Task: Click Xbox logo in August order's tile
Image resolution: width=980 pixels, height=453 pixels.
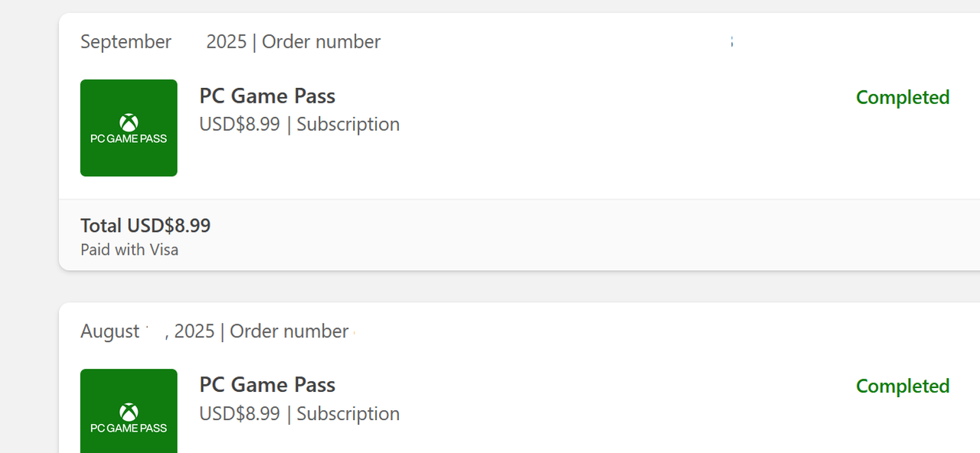Action: 129,412
